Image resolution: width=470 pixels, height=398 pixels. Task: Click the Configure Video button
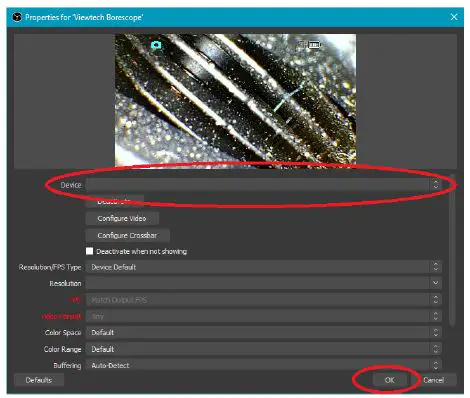(x=122, y=218)
